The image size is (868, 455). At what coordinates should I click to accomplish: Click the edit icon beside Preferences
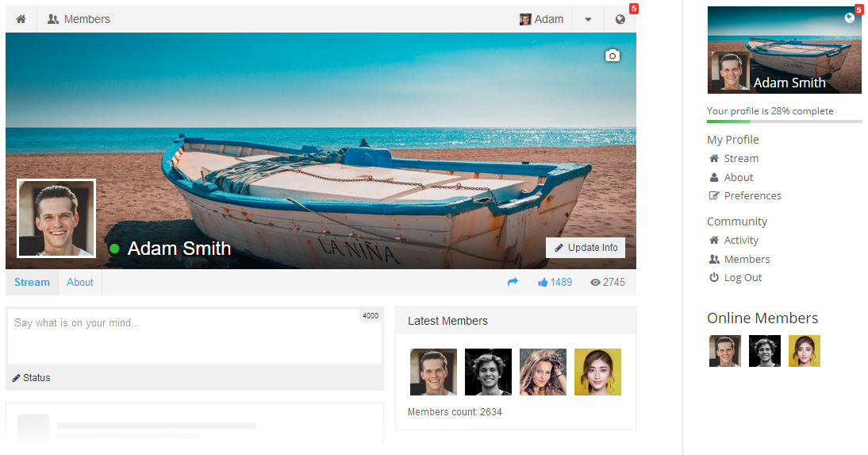714,195
